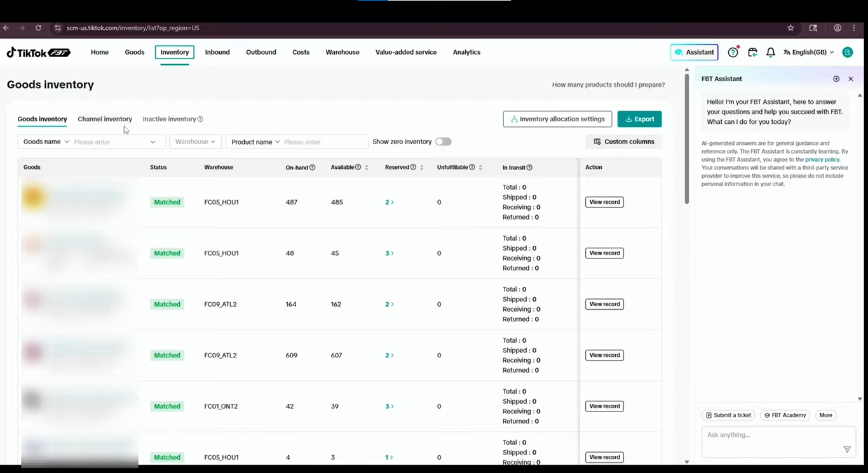This screenshot has width=868, height=473.
Task: Open Inventory allocation settings
Action: (557, 119)
